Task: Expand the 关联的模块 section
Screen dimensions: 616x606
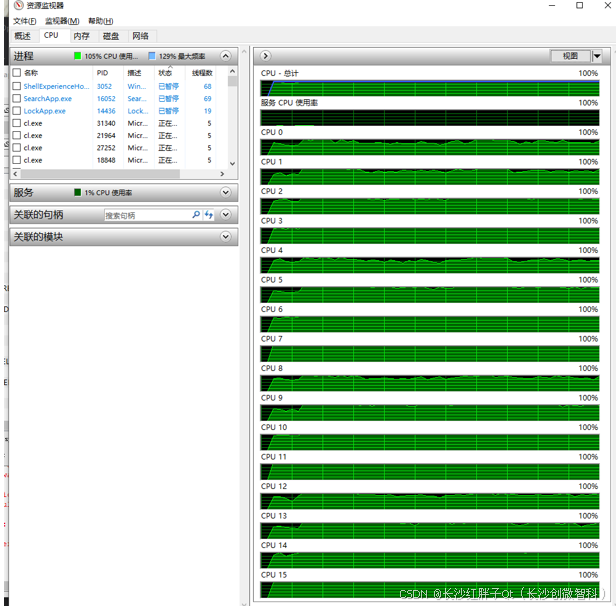Action: click(x=227, y=237)
